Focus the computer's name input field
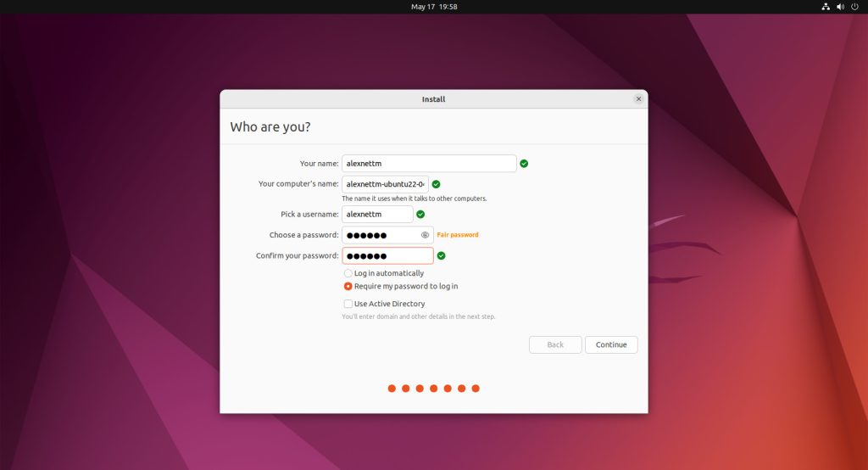 click(386, 184)
